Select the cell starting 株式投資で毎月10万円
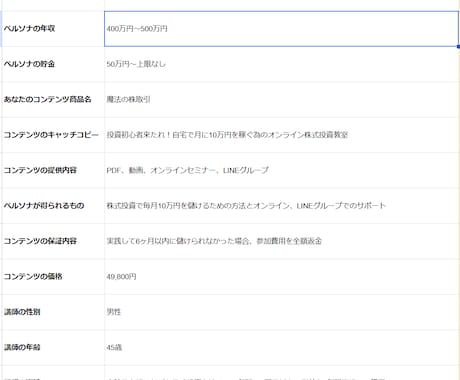460x380 pixels. pos(281,206)
